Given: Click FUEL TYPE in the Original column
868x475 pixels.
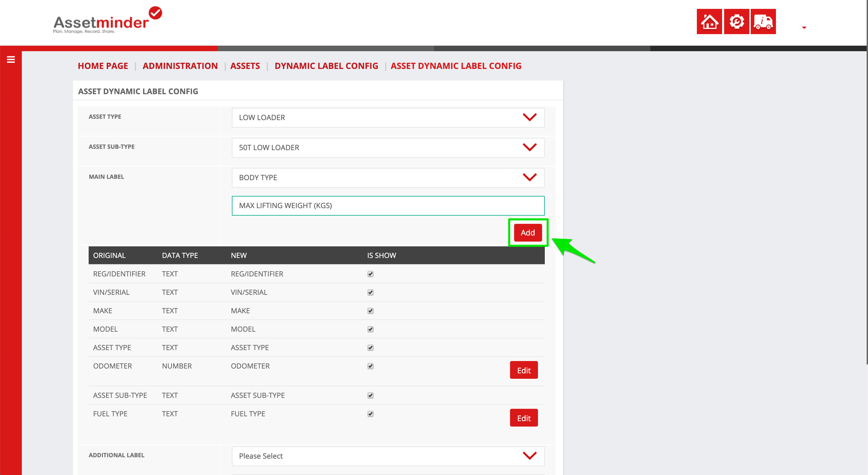Looking at the screenshot, I should pos(110,414).
